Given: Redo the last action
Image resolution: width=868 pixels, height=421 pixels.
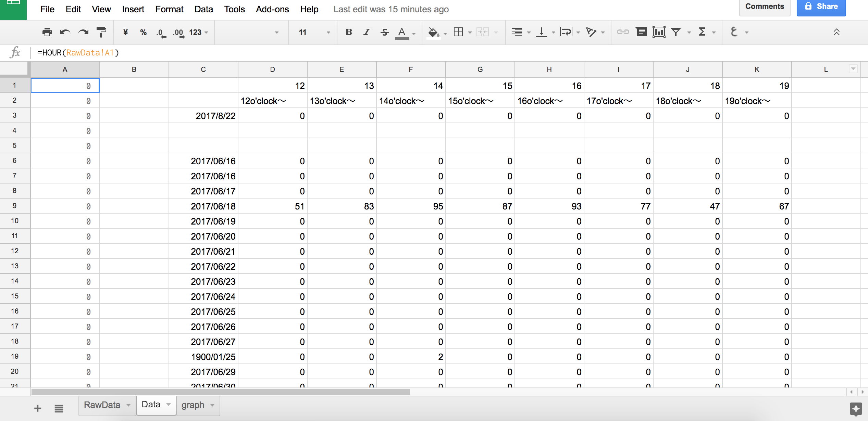Looking at the screenshot, I should tap(83, 32).
